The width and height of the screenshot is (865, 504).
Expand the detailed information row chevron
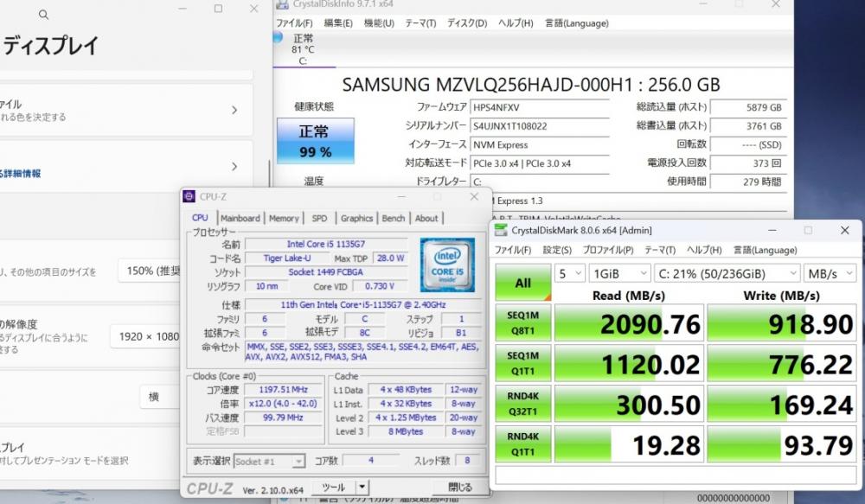pyautogui.click(x=234, y=167)
